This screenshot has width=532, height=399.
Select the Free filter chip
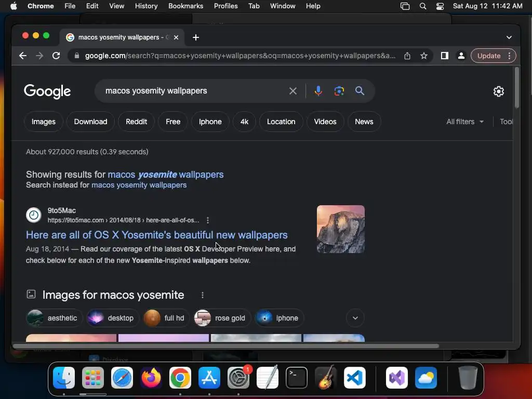(x=173, y=122)
